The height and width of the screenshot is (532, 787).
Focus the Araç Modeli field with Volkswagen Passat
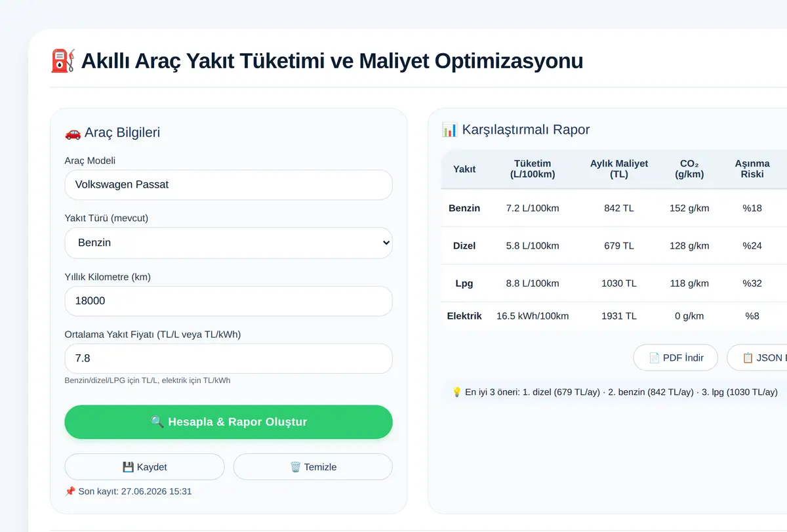(228, 185)
